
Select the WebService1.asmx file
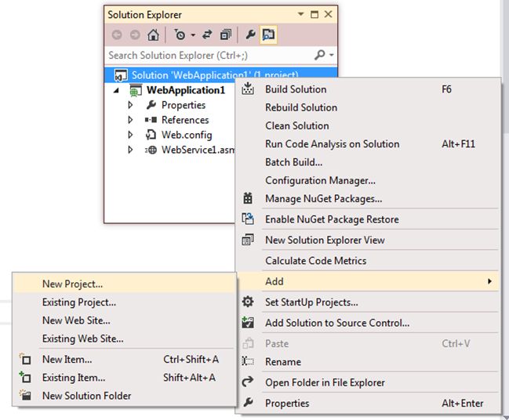[x=198, y=150]
